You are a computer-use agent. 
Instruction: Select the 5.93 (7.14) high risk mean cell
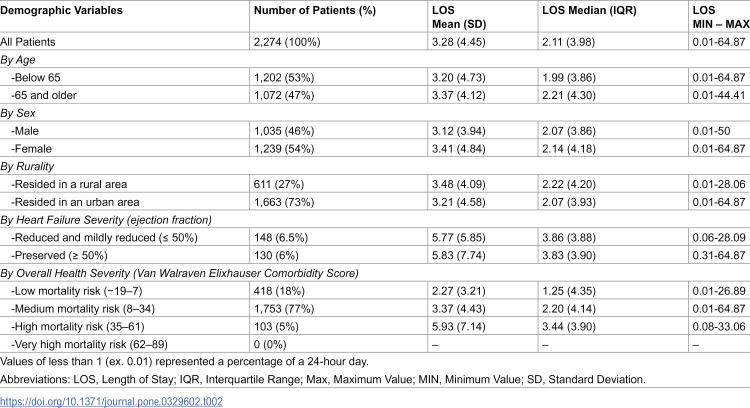pyautogui.click(x=459, y=327)
